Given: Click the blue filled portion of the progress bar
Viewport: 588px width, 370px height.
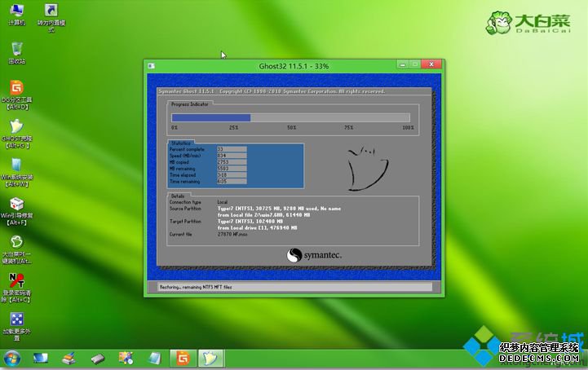Looking at the screenshot, I should click(211, 117).
